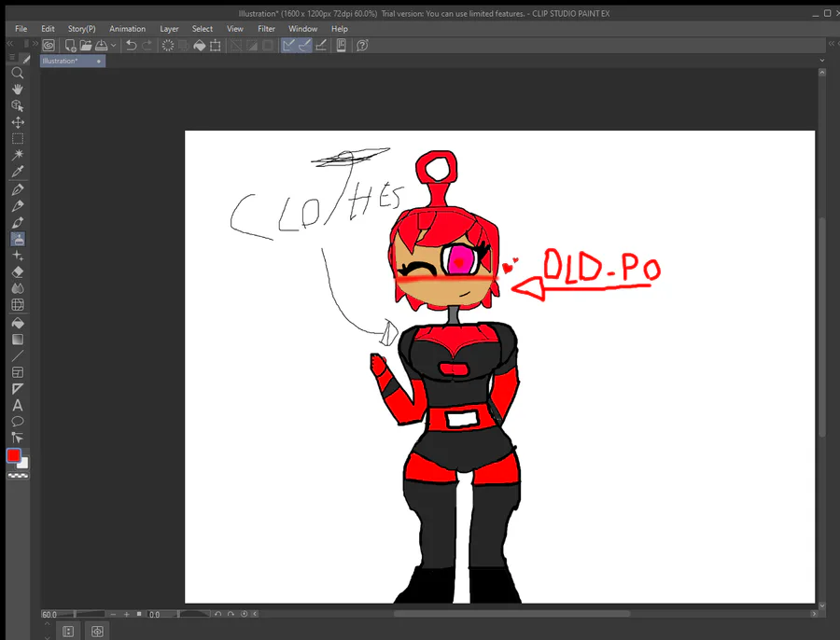Open the Story(P) menu
Screen dimensions: 840x640
[81, 29]
